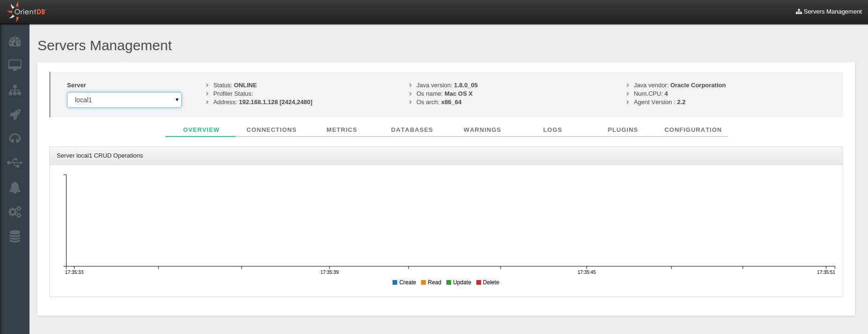Click the database stack icon in sidebar
Image resolution: width=868 pixels, height=334 pixels.
[15, 236]
